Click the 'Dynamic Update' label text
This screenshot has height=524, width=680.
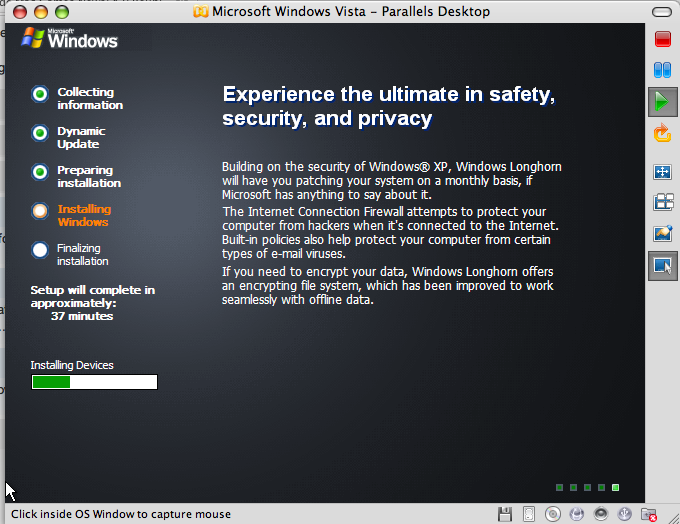point(81,138)
